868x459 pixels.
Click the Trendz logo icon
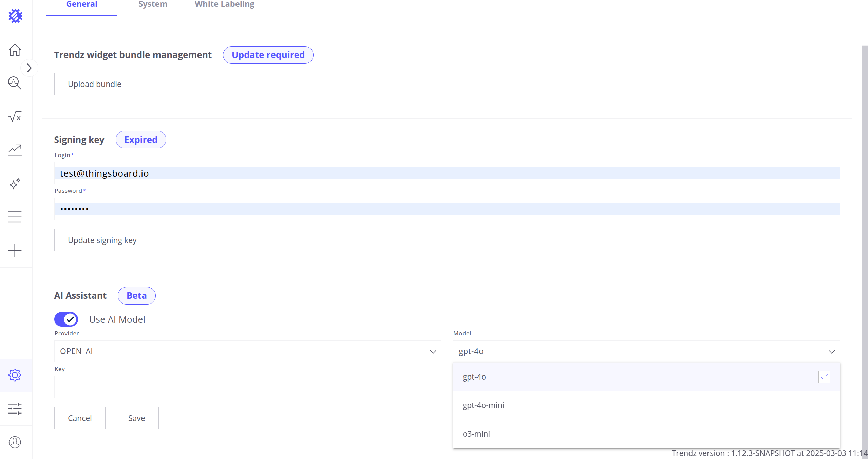15,16
